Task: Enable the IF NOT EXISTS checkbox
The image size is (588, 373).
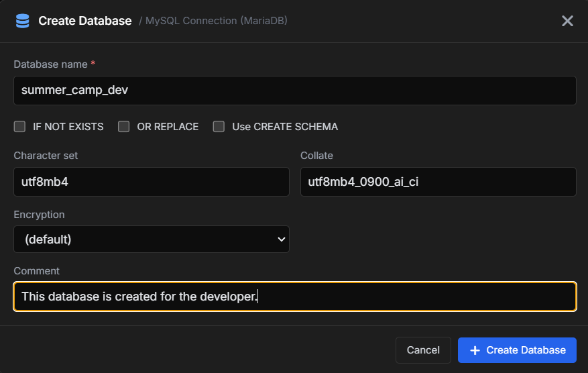Action: click(19, 127)
